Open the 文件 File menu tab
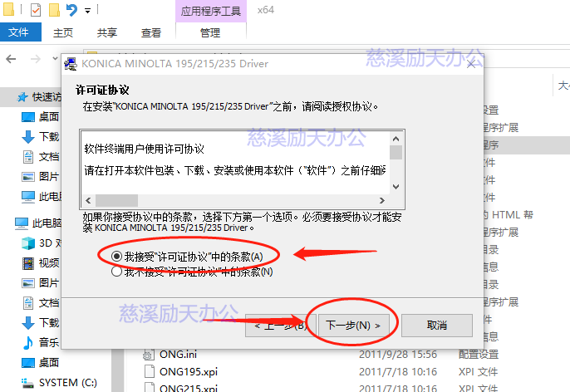Screen dimensions: 570x392 coord(20,33)
